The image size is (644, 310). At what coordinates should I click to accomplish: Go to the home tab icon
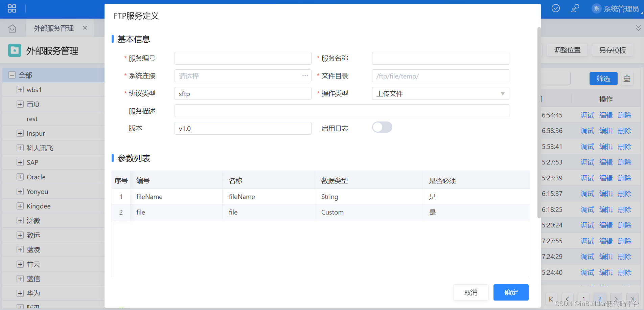(x=12, y=28)
